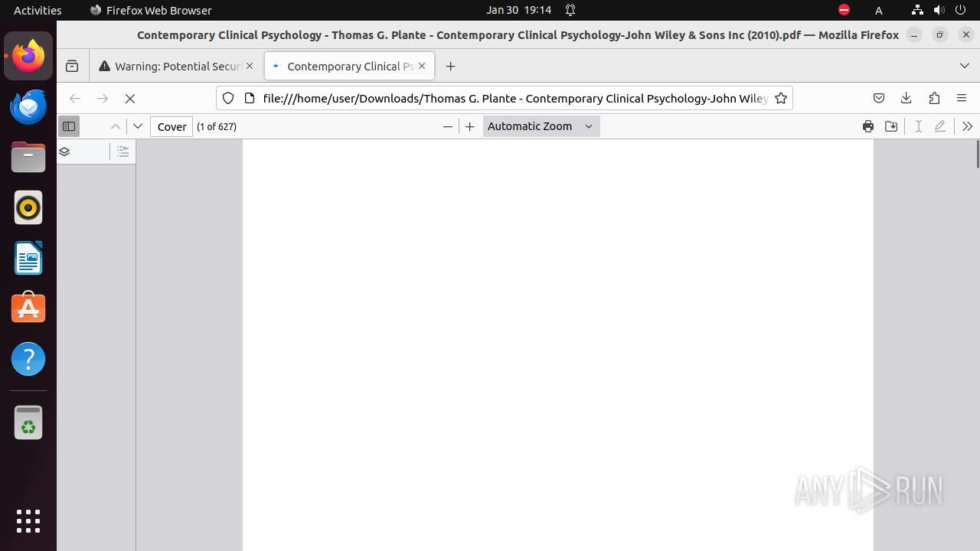Zoom out of the PDF

[x=448, y=126]
